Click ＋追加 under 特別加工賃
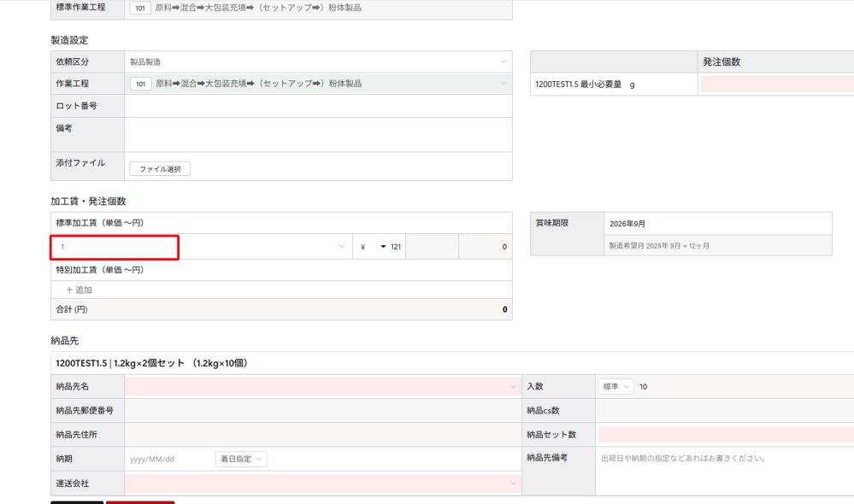Viewport: 854px width, 504px height. coord(80,290)
